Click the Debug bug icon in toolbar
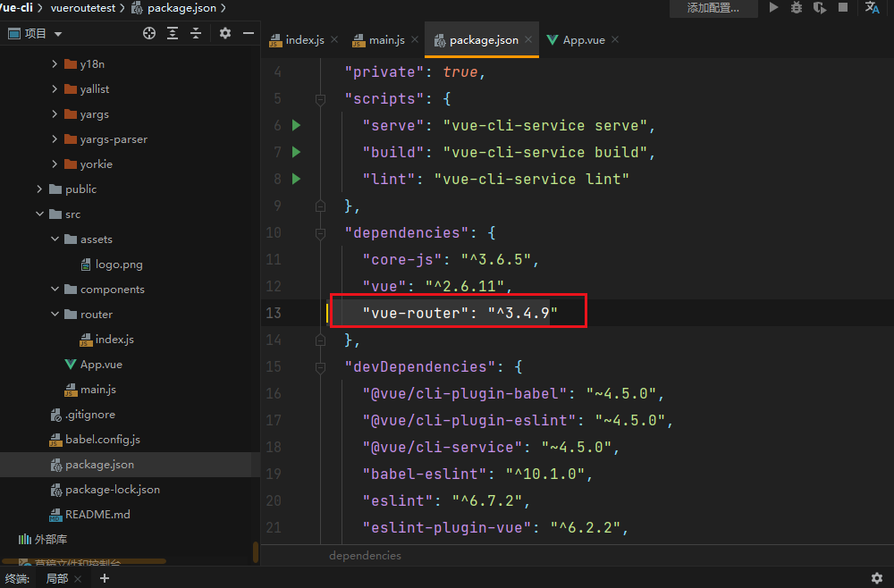 point(797,7)
